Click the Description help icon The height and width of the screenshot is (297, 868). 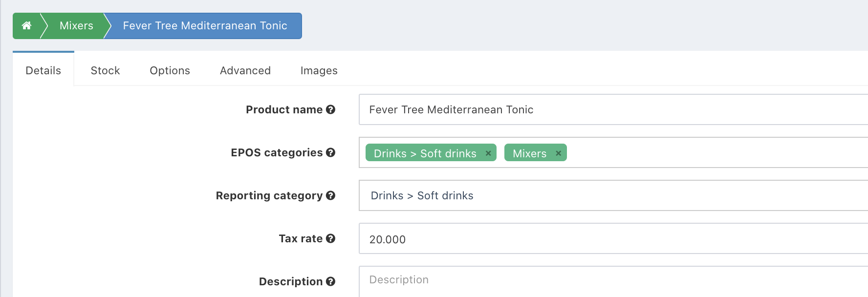[x=331, y=281]
